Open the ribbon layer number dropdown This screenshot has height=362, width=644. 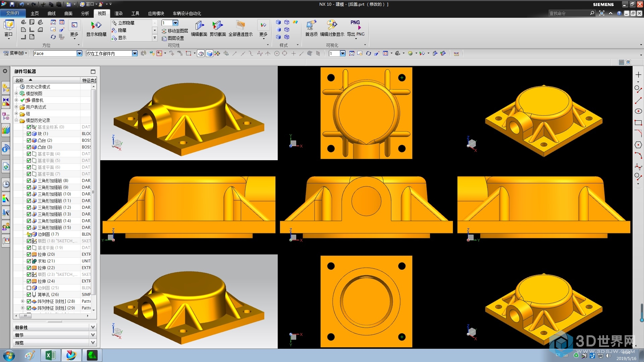coord(175,23)
